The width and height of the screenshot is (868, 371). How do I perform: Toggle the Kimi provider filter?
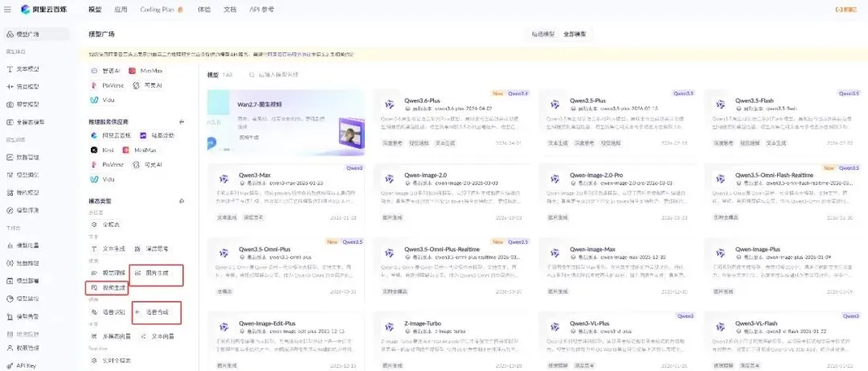click(102, 150)
